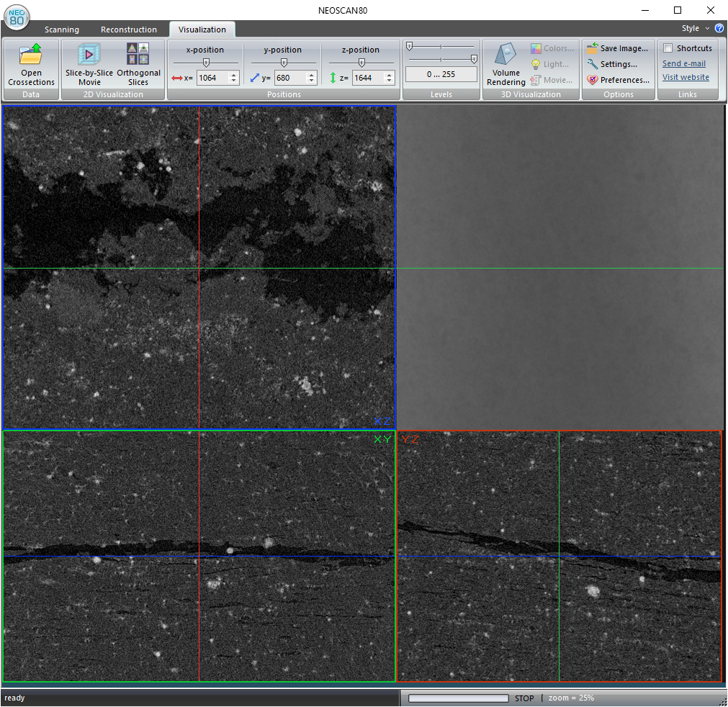Expand the Style dropdown menu
This screenshot has height=707, width=728.
(695, 29)
